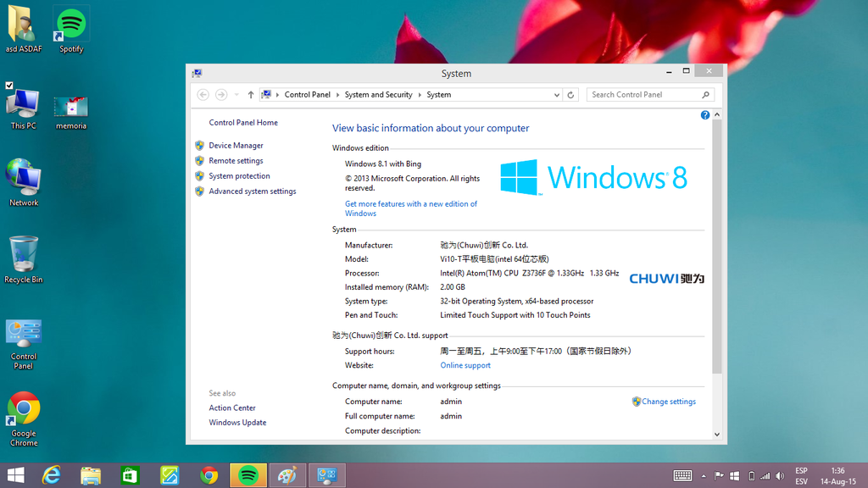Viewport: 868px width, 488px height.
Task: Open the recent locations dropdown arrow
Action: click(236, 95)
